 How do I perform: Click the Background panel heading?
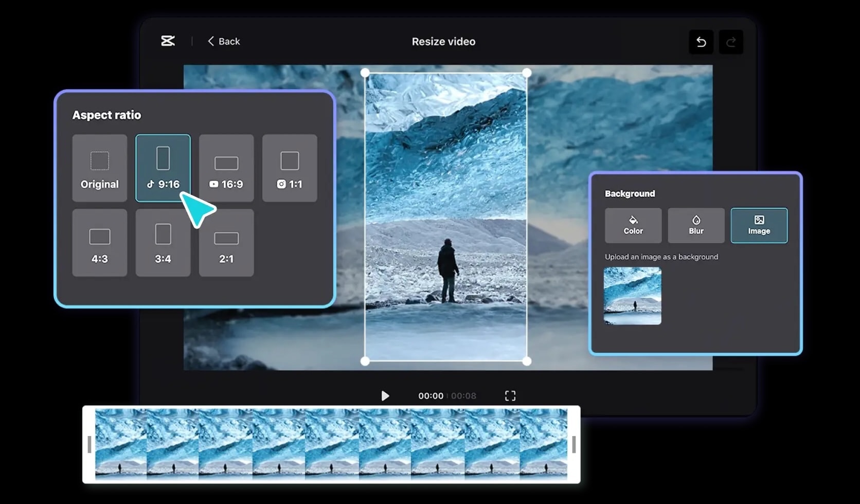tap(630, 193)
